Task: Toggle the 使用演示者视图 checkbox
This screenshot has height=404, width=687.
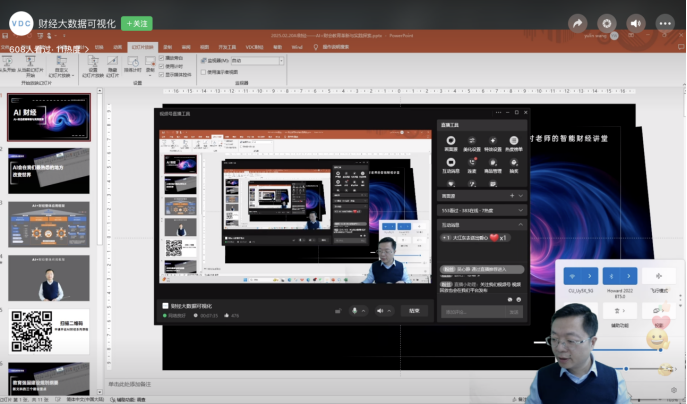Action: [x=200, y=72]
